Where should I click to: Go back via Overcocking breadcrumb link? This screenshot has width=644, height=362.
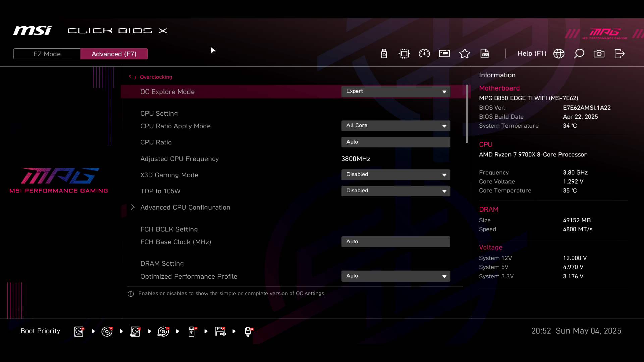[156, 77]
